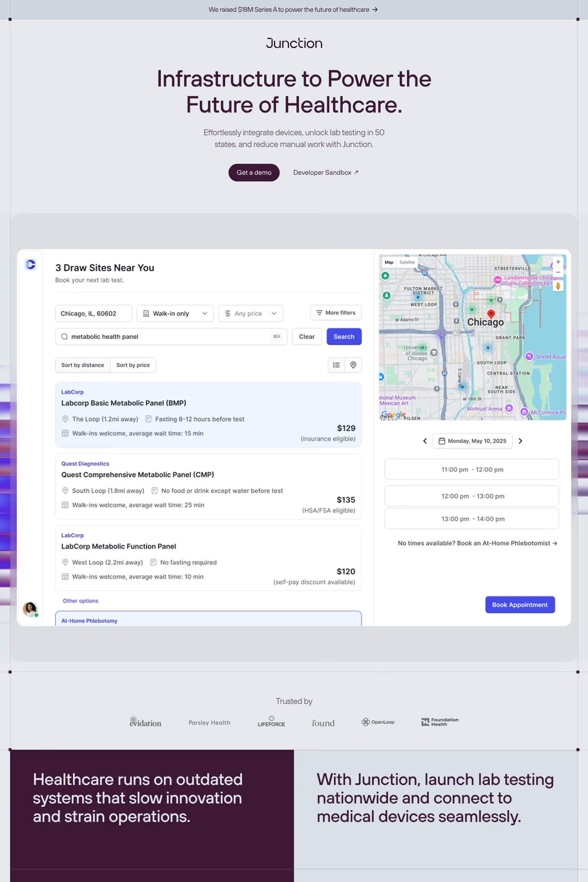Zoom out on the map with minus
This screenshot has height=882, width=588.
coord(558,272)
